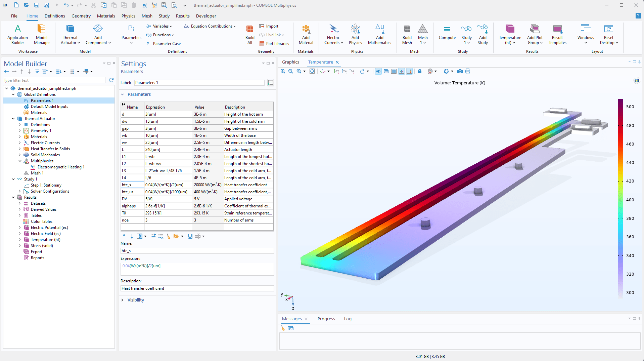Screen dimensions: 644x361
Task: Open Application Builder from the ribbon
Action: click(x=17, y=34)
